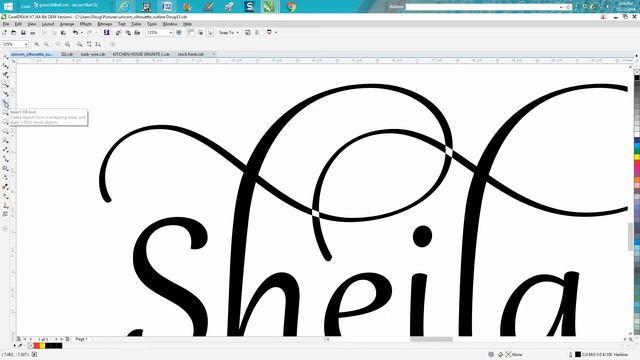The height and width of the screenshot is (360, 640).
Task: Expand the document palette flyout arrow
Action: (x=15, y=346)
